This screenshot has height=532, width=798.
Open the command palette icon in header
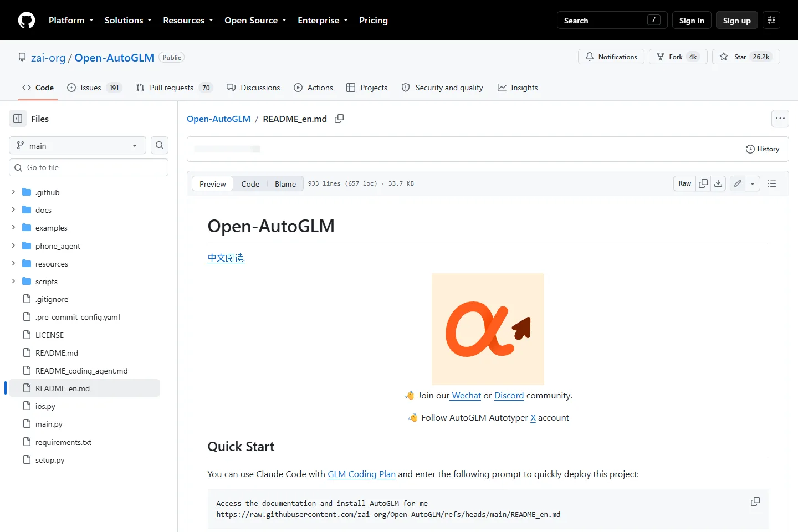click(x=771, y=20)
